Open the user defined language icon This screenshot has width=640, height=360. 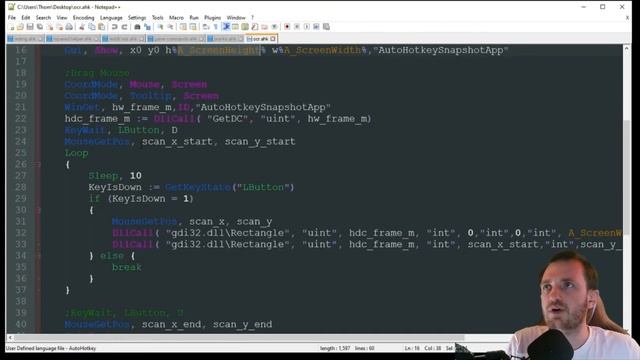[x=235, y=27]
